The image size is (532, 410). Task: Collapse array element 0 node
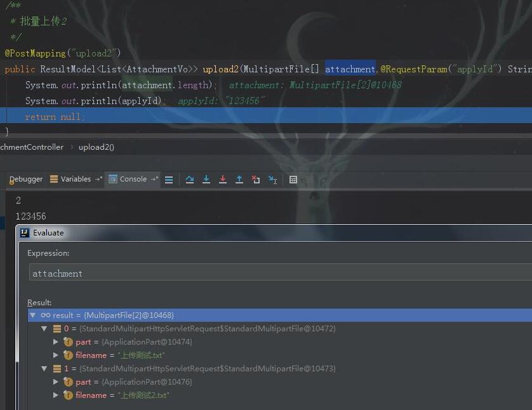tap(44, 329)
